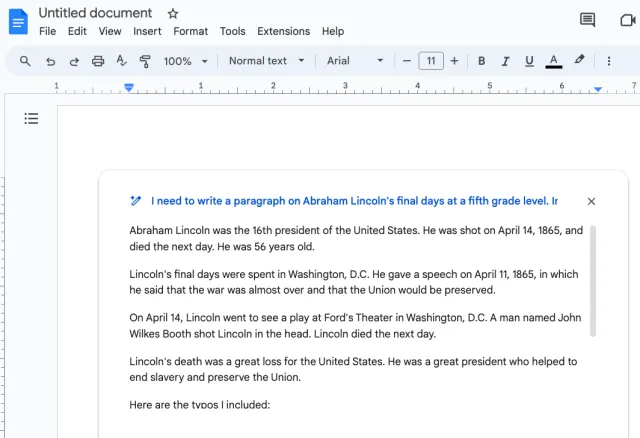Increase font size with plus button
This screenshot has width=640, height=438.
point(454,61)
